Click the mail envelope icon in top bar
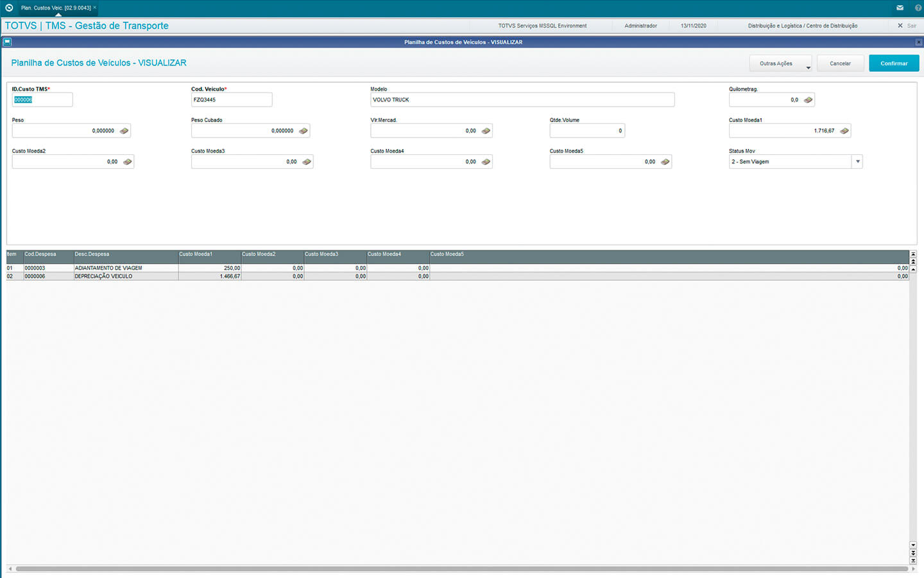Viewport: 924px width, 578px height. (x=900, y=8)
